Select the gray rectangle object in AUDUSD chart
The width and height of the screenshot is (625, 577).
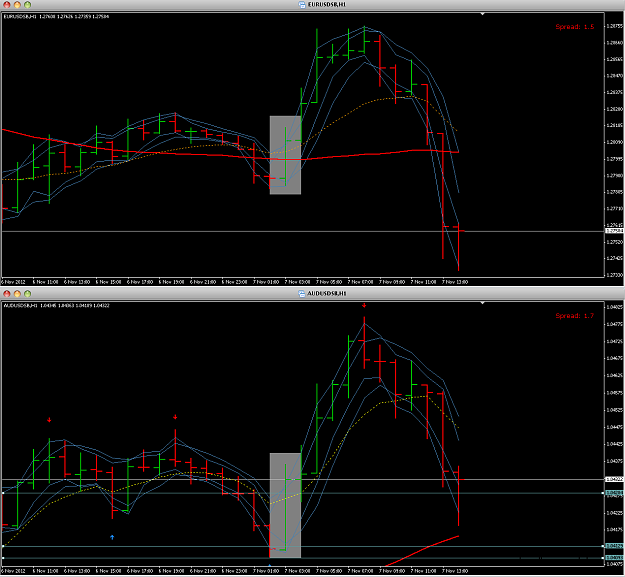point(285,505)
